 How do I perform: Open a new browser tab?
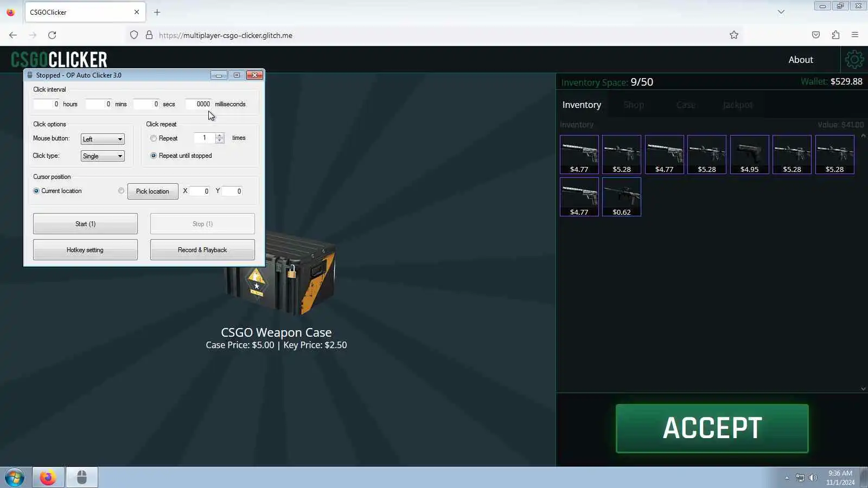tap(157, 12)
